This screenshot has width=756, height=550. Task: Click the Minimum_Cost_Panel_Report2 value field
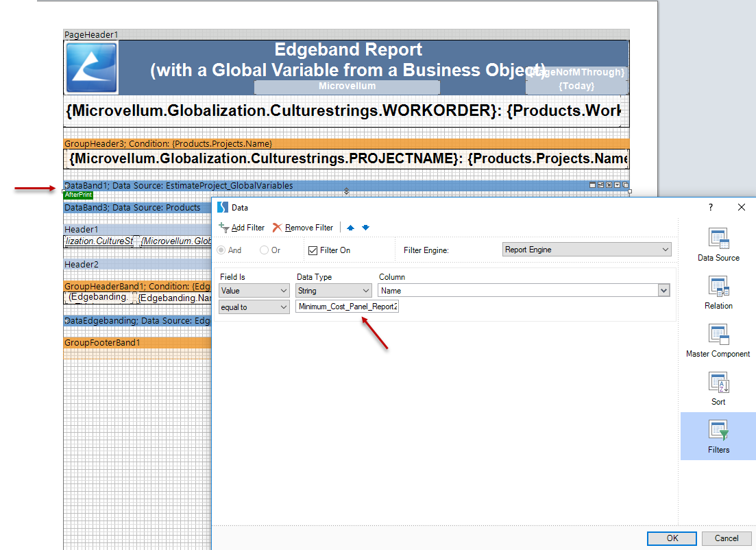click(x=347, y=307)
